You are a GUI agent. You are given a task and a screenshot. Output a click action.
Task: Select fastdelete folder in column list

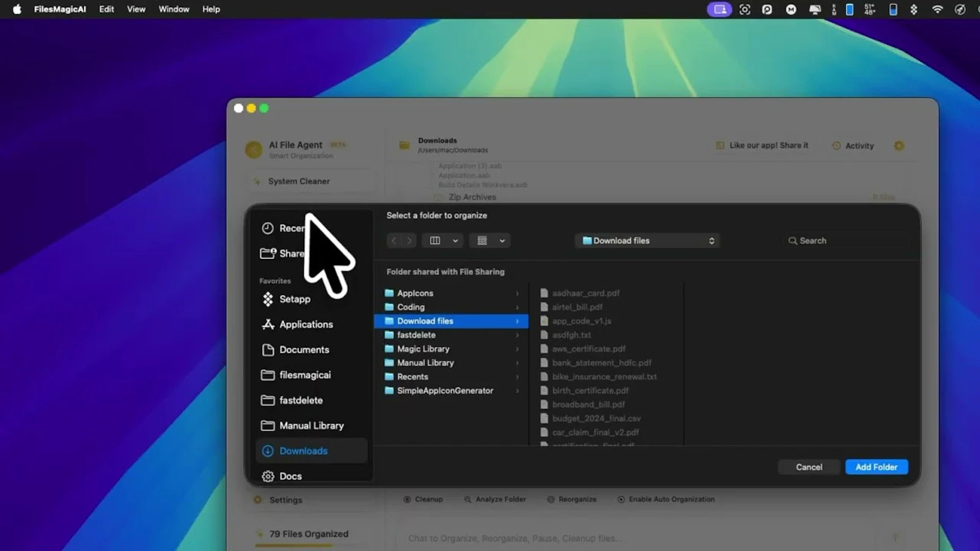tap(451, 335)
